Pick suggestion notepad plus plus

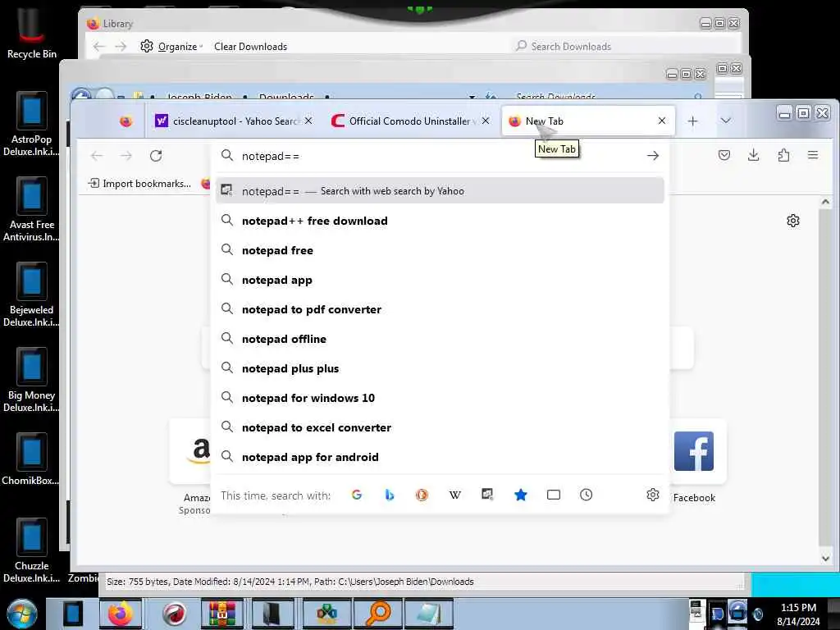point(440,368)
